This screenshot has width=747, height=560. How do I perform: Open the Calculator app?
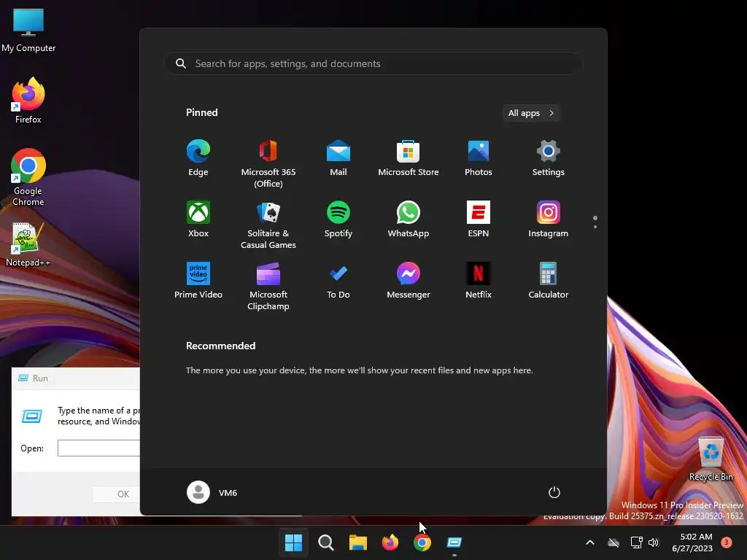click(x=549, y=281)
